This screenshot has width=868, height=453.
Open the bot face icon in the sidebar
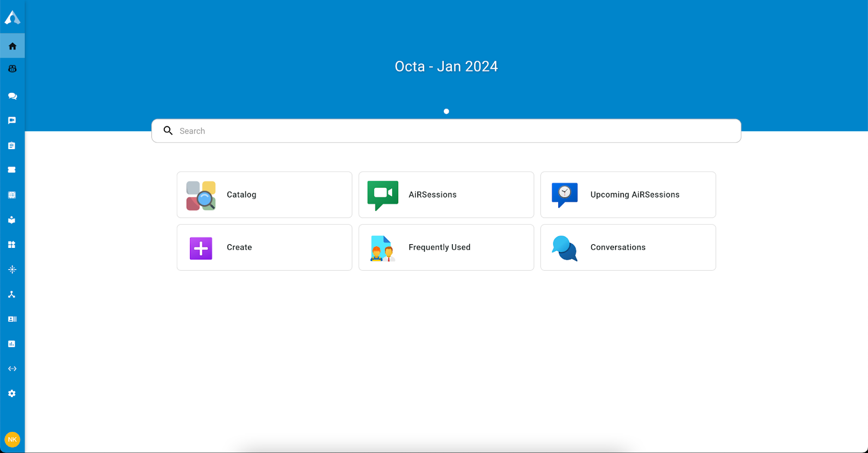click(12, 69)
